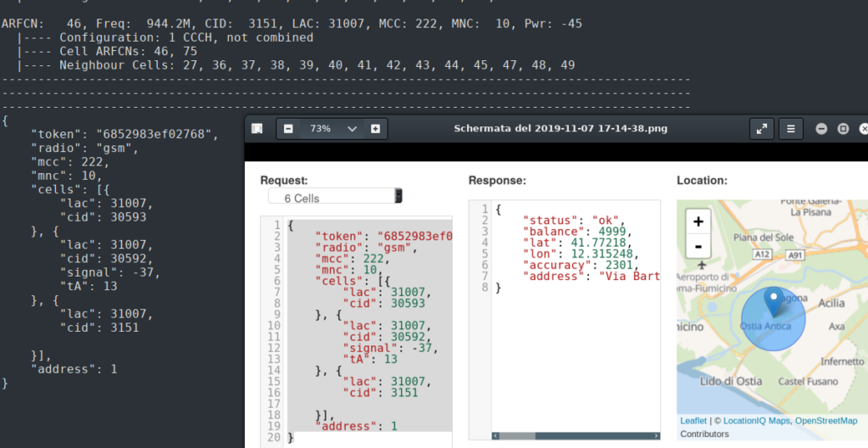Click the "address": "Via Bart line in response
Viewport: 868px width, 448px height.
pyautogui.click(x=591, y=276)
